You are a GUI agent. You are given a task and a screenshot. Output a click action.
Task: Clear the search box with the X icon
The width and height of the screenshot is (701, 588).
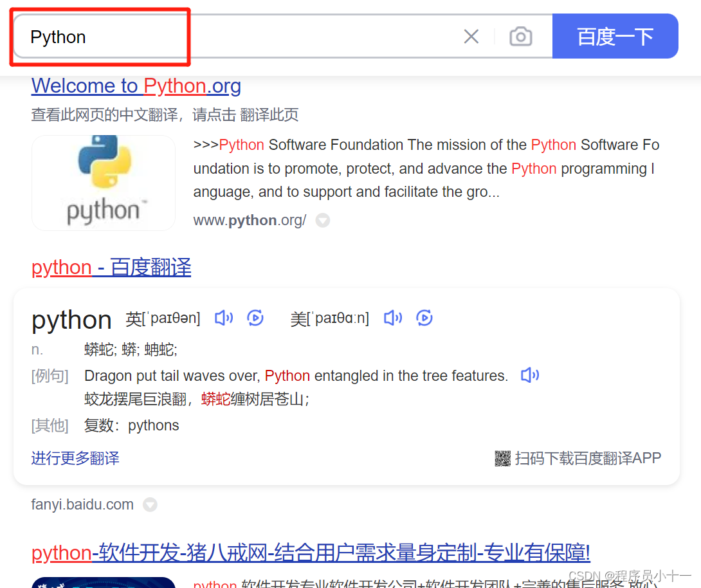pyautogui.click(x=471, y=37)
